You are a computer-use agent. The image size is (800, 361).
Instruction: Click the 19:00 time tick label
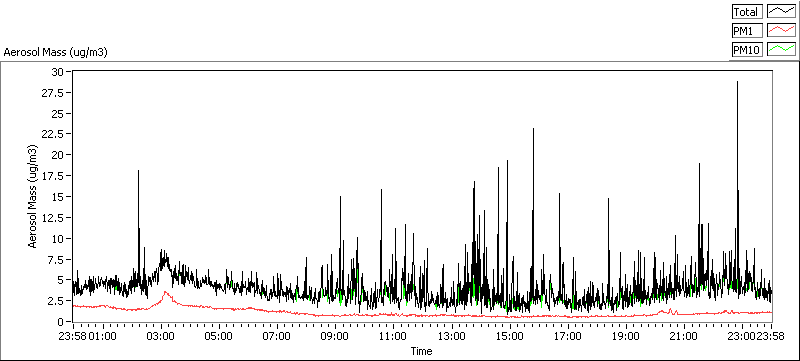[626, 337]
